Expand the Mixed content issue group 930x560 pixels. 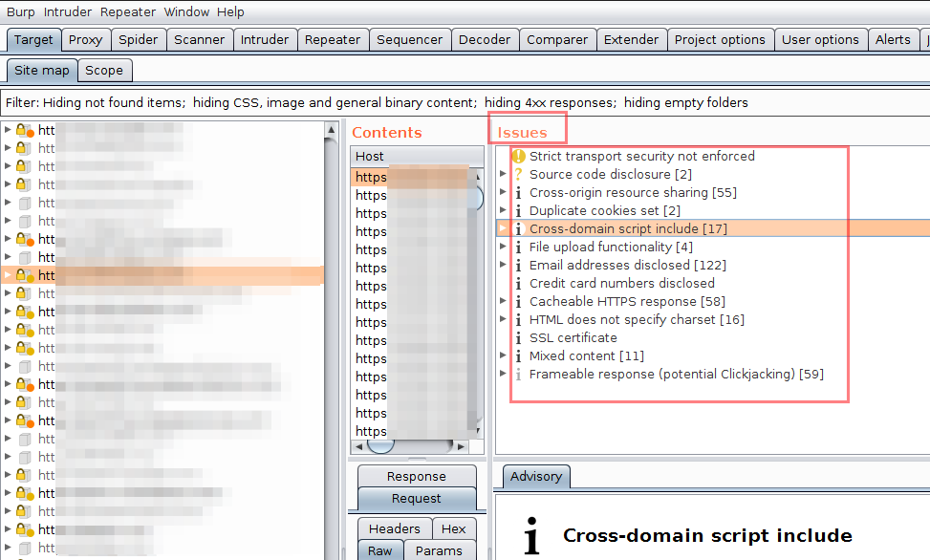point(503,355)
